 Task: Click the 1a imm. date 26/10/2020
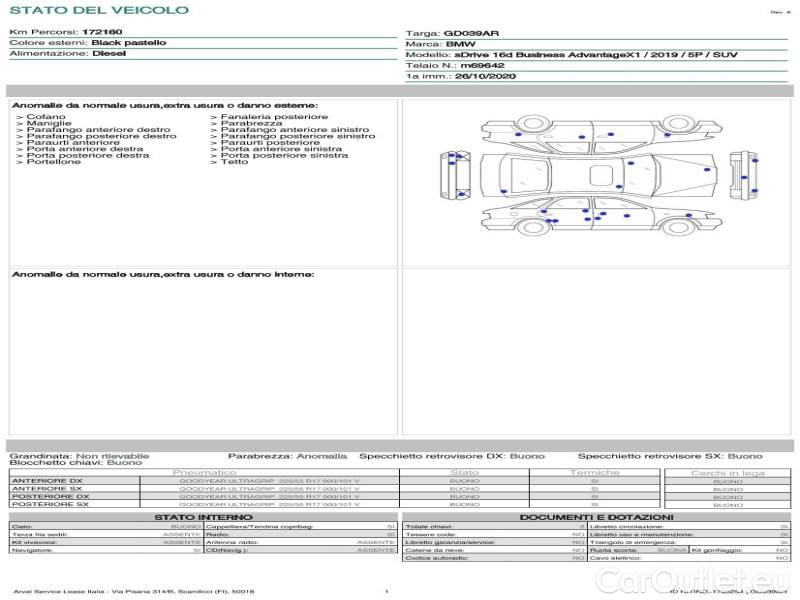tap(485, 77)
